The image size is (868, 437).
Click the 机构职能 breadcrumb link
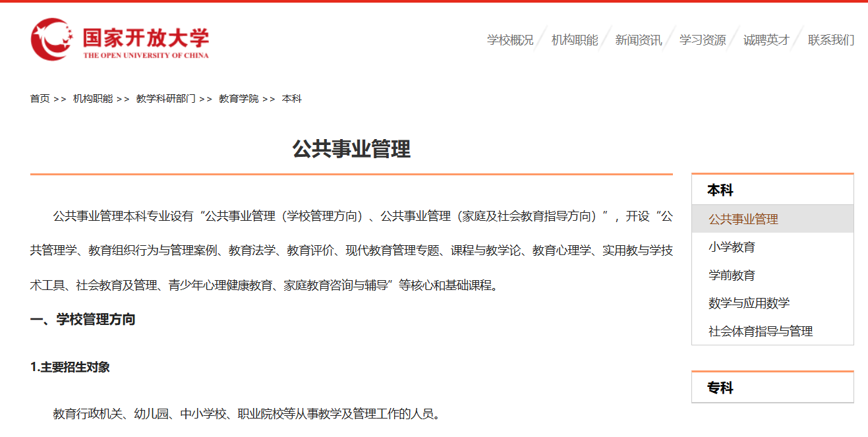pos(92,99)
